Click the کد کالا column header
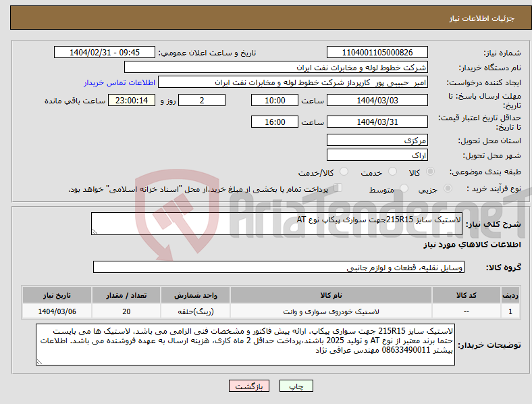This screenshot has height=404, width=532. click(x=467, y=295)
